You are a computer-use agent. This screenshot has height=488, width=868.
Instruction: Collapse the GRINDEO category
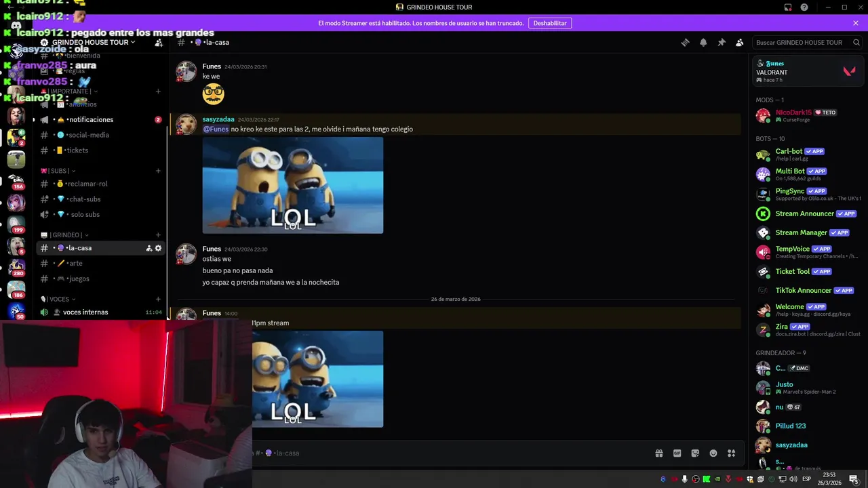pos(65,235)
